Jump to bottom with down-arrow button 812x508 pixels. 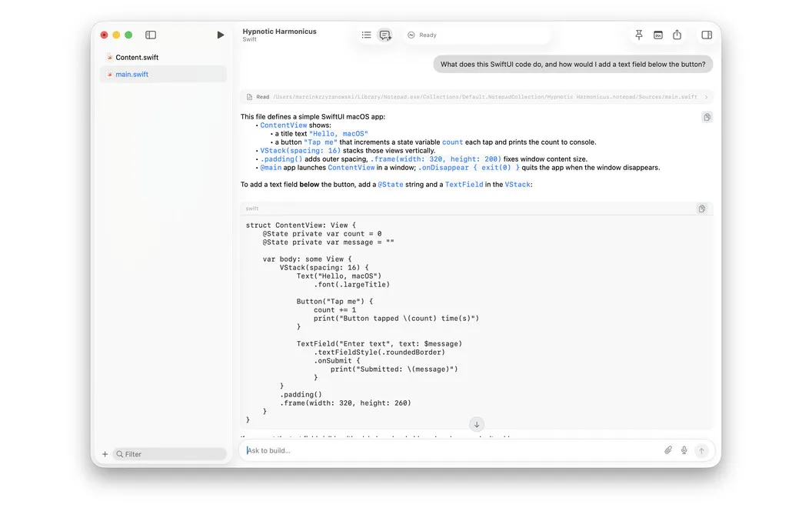click(x=477, y=425)
